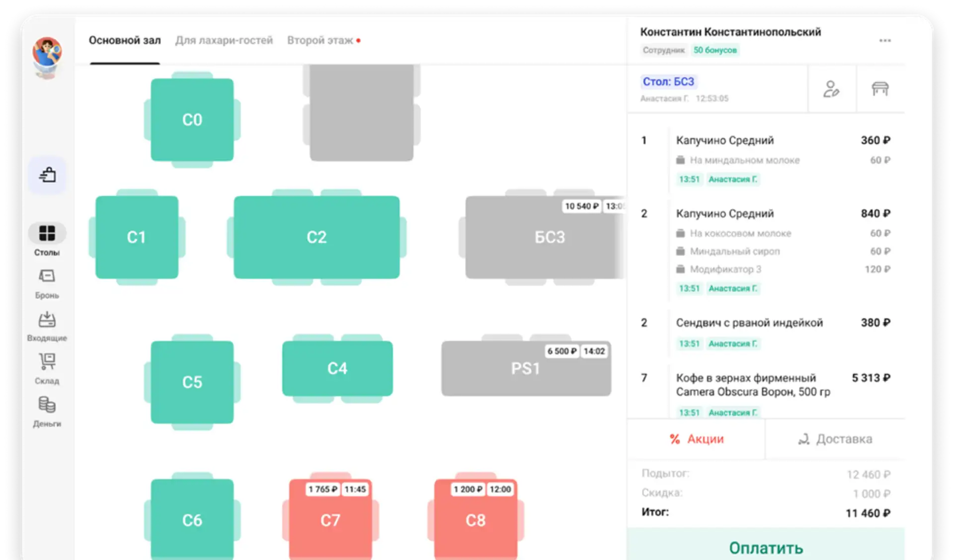Go to Склад warehouse section

pyautogui.click(x=47, y=369)
